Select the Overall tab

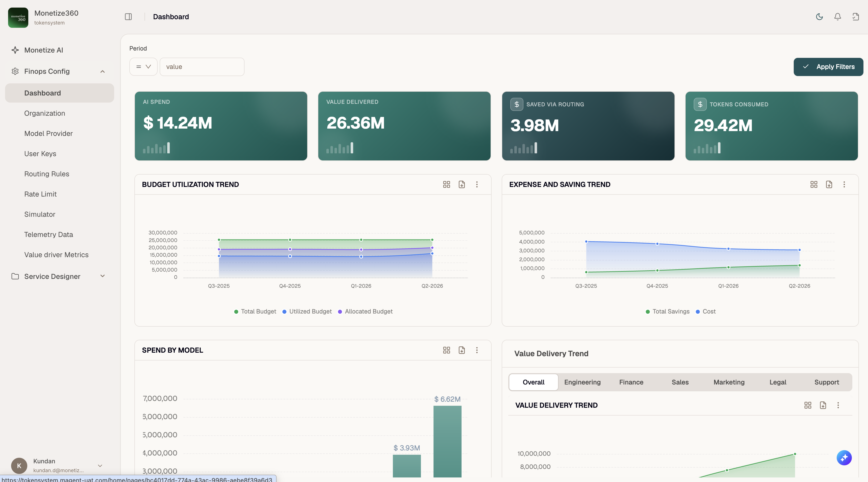[x=533, y=382]
